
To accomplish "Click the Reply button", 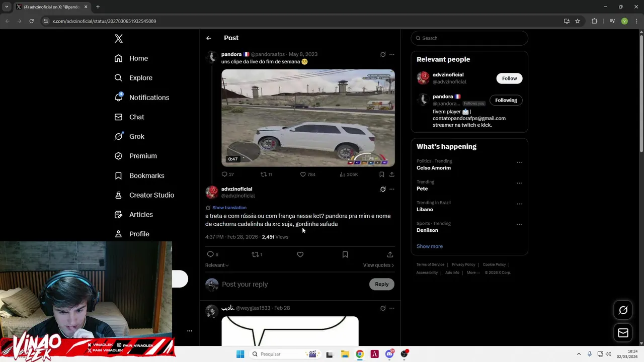I will click(382, 284).
